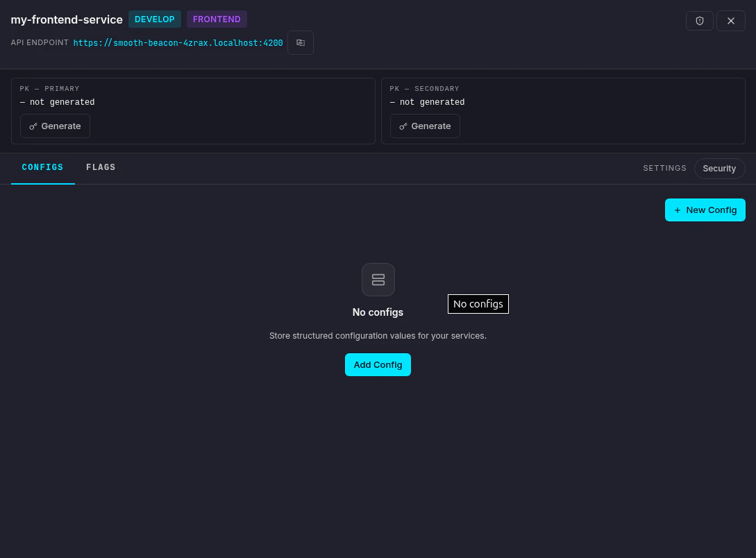Click the FRONTEND type badge

[x=217, y=19]
